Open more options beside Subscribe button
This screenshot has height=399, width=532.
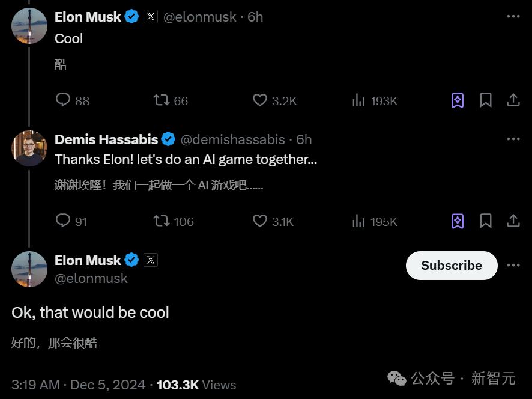pyautogui.click(x=513, y=265)
